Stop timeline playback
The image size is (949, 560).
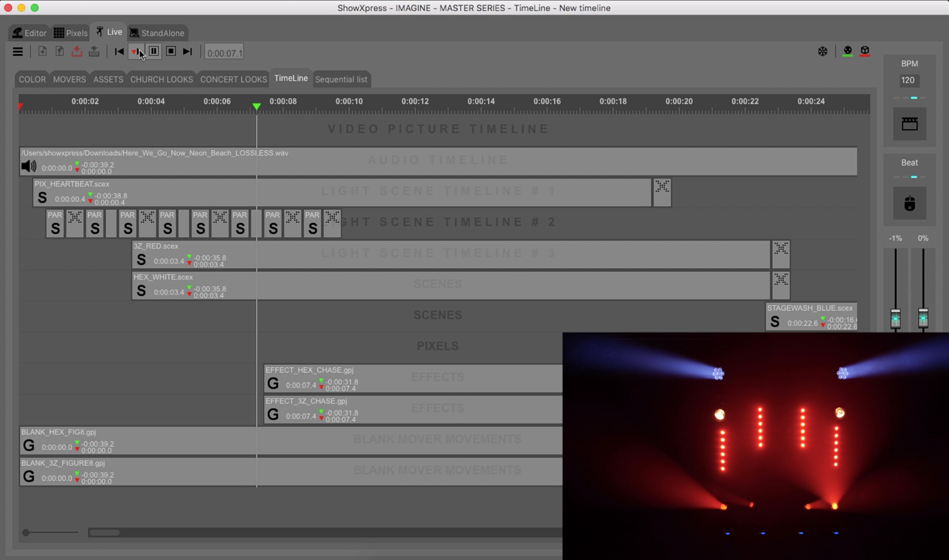[x=171, y=51]
